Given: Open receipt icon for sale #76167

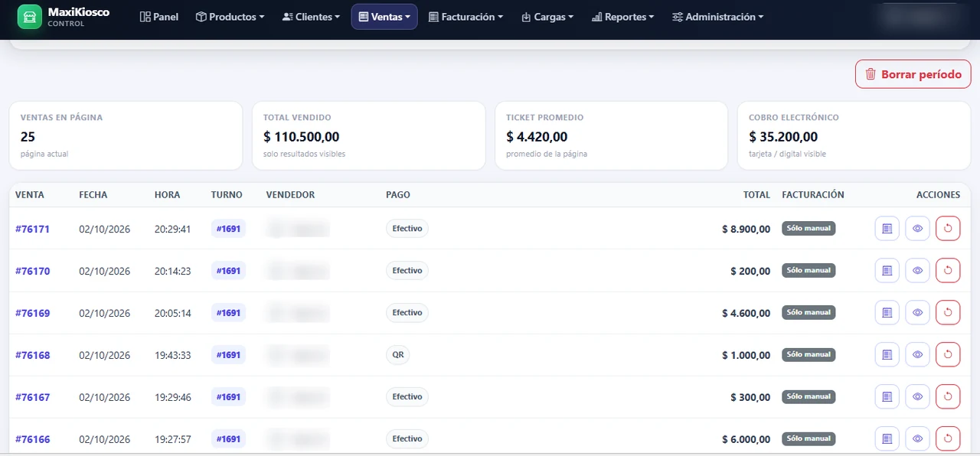Looking at the screenshot, I should (x=887, y=396).
